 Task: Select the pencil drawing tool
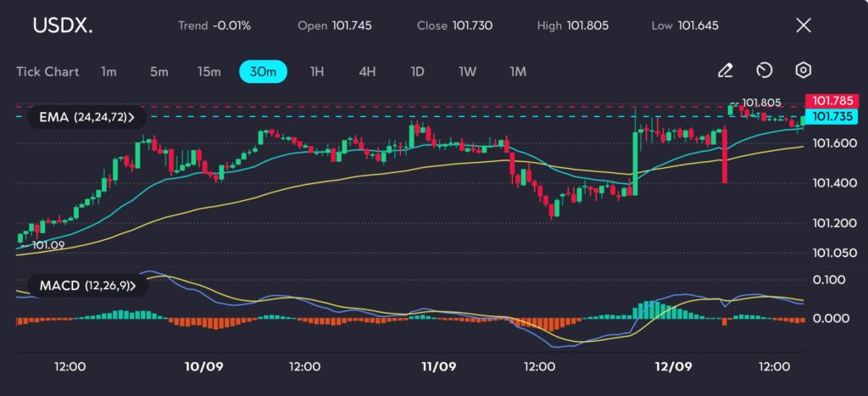pyautogui.click(x=725, y=70)
